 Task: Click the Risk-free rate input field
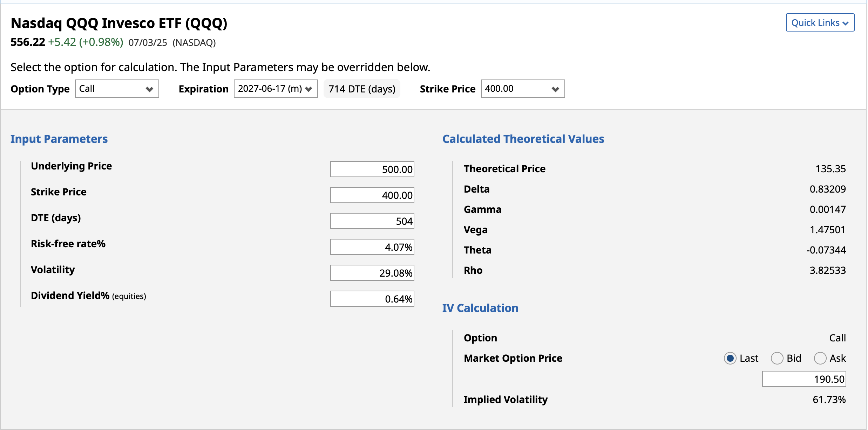(372, 247)
